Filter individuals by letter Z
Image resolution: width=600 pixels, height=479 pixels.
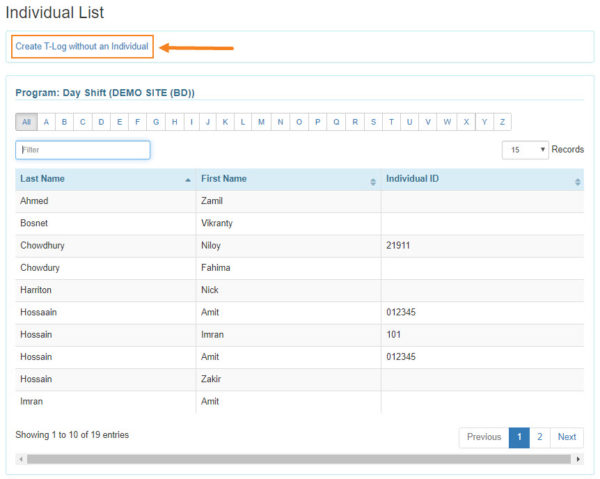(x=502, y=122)
